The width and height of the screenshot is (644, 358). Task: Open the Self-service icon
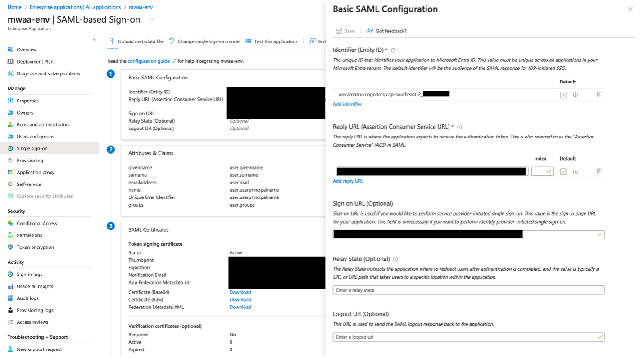click(x=10, y=184)
